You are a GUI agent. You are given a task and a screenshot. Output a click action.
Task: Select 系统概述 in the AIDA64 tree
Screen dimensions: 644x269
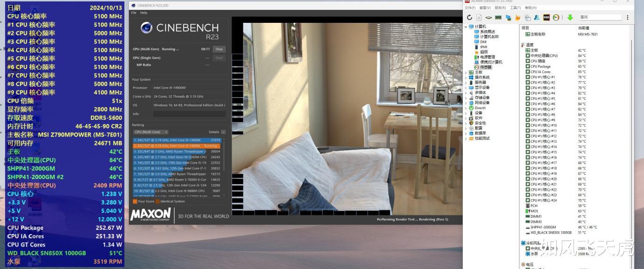click(488, 32)
